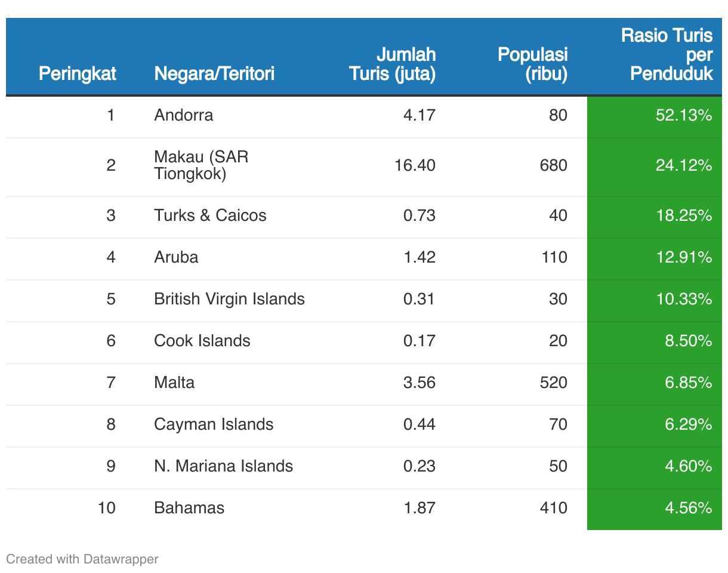Screen dimensions: 728x573
Task: Select the N. Mariana Islands cell
Action: [x=223, y=466]
